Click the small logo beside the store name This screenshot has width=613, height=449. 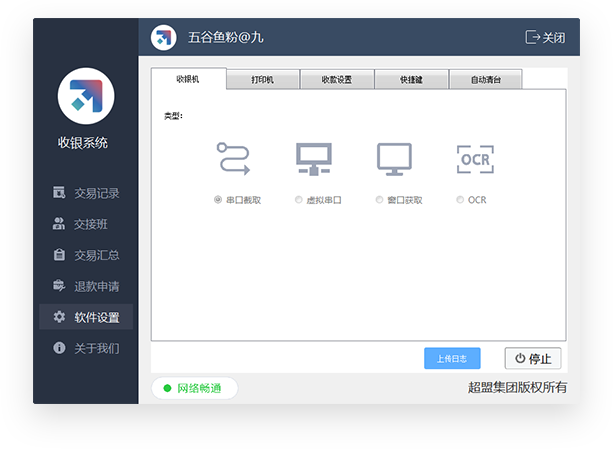pyautogui.click(x=163, y=38)
